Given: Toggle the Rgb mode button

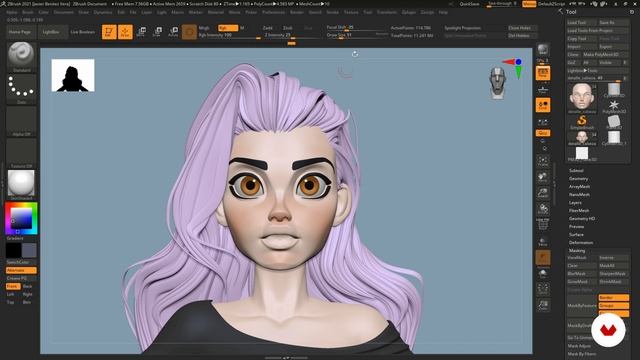Looking at the screenshot, I should point(228,28).
